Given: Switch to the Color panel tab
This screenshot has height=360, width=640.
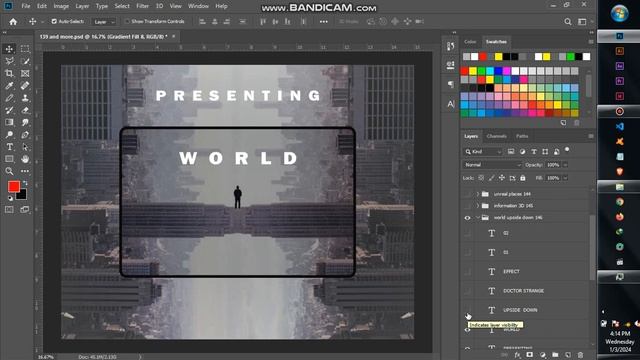Looking at the screenshot, I should tap(470, 42).
